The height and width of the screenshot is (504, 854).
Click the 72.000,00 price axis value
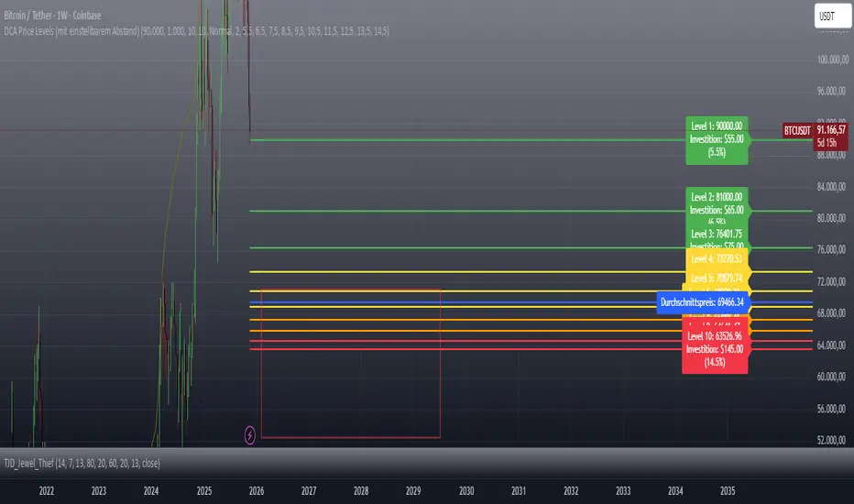tap(831, 281)
